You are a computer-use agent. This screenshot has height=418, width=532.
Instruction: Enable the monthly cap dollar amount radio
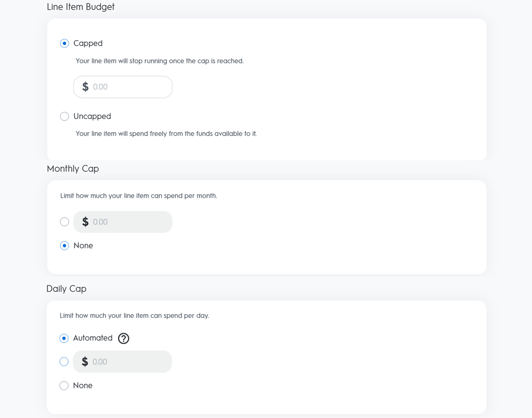point(65,222)
